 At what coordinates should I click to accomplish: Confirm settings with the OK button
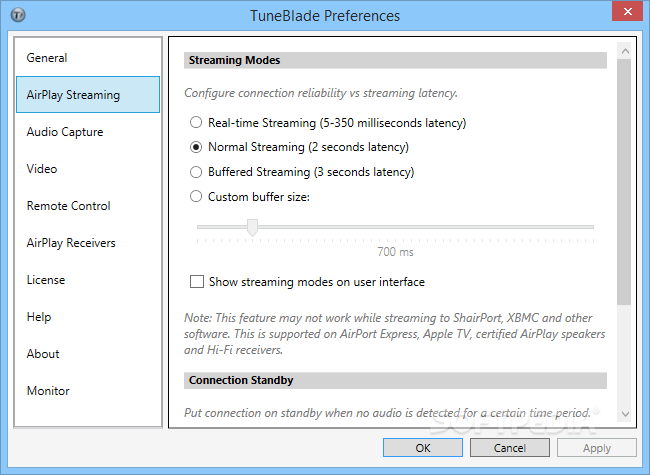click(x=422, y=448)
